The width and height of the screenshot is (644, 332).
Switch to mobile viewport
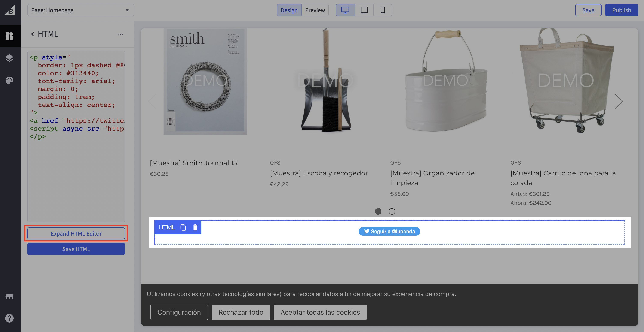point(383,10)
